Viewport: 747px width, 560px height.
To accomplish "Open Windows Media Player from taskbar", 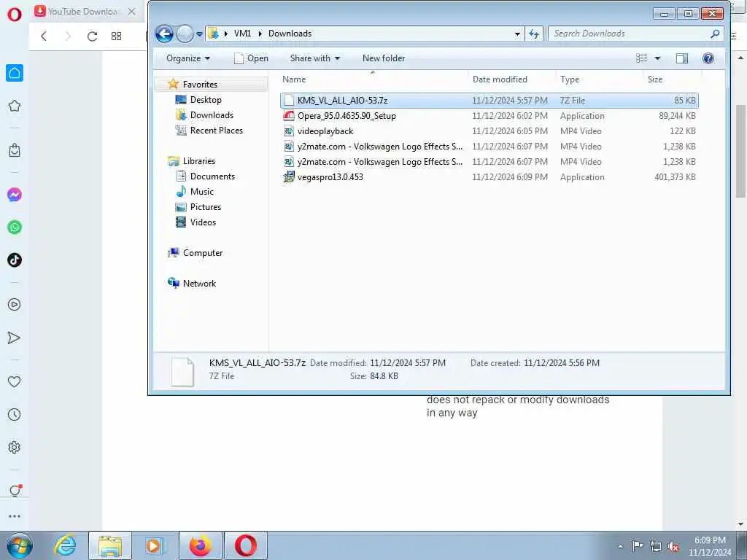I will click(154, 545).
